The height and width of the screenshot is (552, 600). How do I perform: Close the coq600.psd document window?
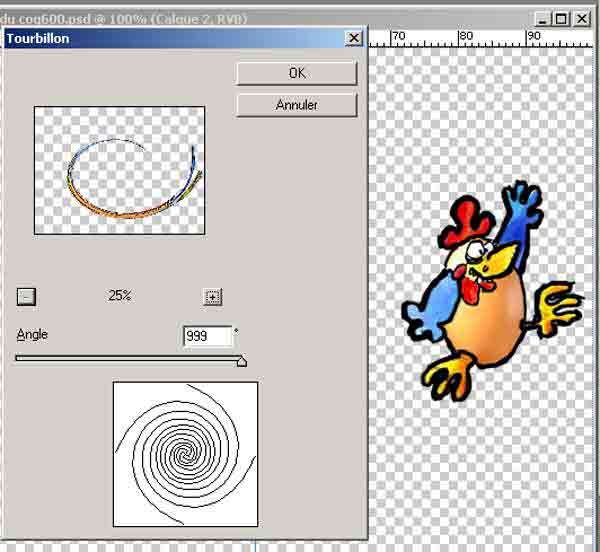click(x=582, y=19)
